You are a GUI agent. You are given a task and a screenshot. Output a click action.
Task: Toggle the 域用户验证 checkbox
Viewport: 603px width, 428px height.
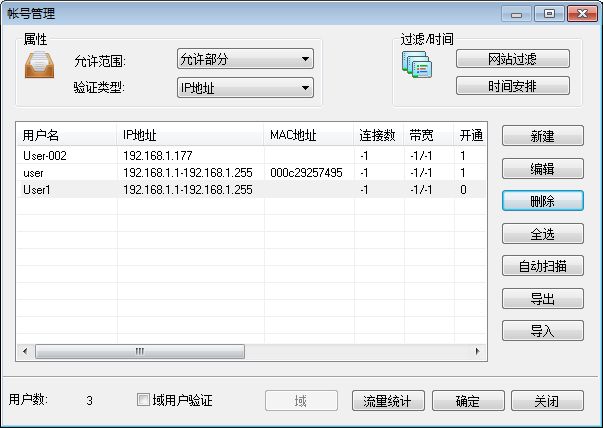point(143,400)
